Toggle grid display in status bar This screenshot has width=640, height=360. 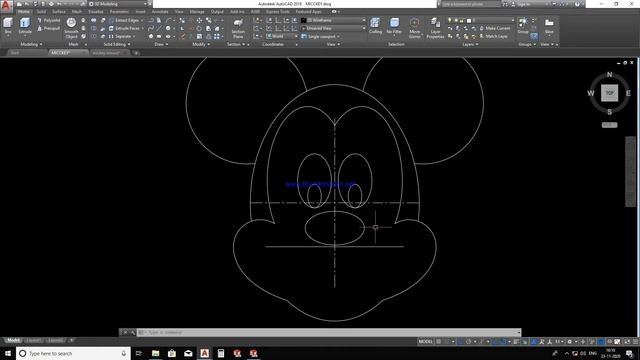(x=439, y=342)
